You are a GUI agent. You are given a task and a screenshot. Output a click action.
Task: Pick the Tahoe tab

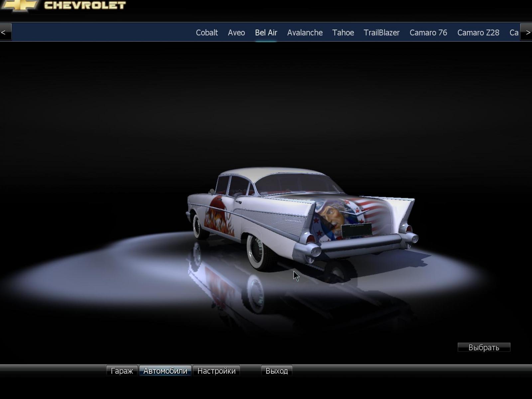[x=343, y=33]
